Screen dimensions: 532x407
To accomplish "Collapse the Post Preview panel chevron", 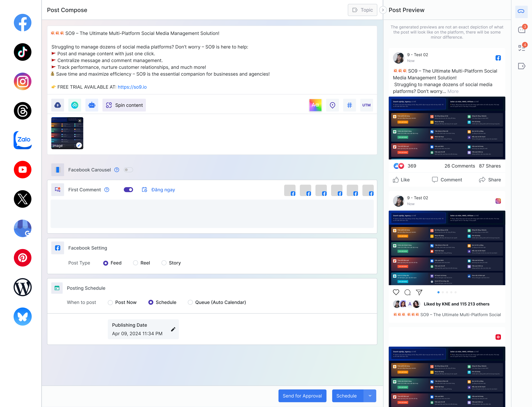I will (x=383, y=10).
